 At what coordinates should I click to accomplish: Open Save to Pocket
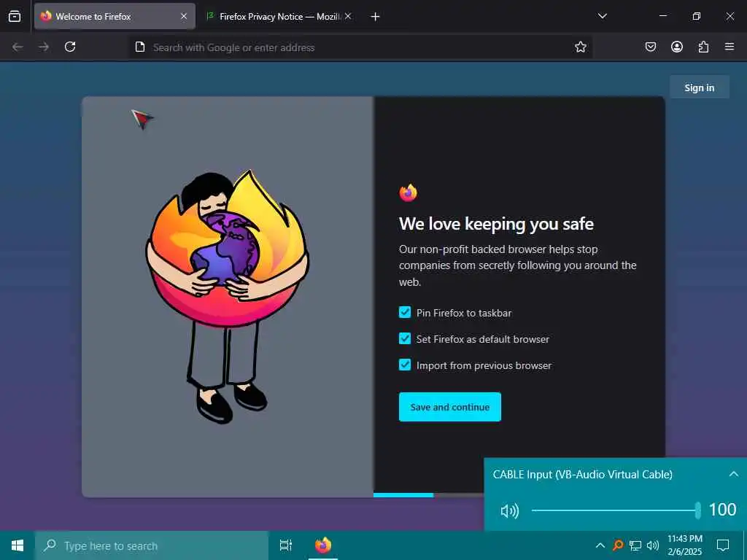[651, 47]
